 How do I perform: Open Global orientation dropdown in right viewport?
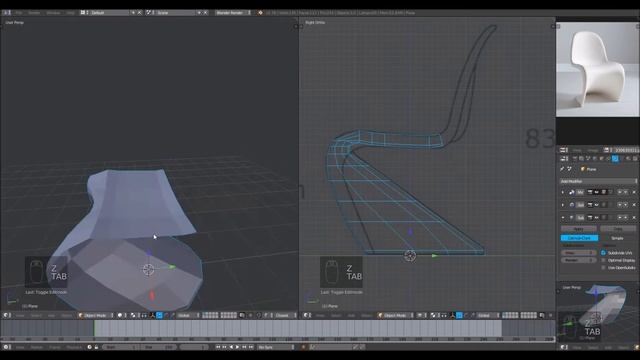pos(488,315)
